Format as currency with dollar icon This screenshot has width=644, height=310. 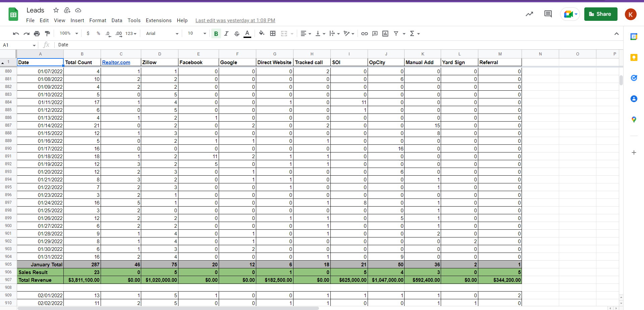pyautogui.click(x=88, y=34)
